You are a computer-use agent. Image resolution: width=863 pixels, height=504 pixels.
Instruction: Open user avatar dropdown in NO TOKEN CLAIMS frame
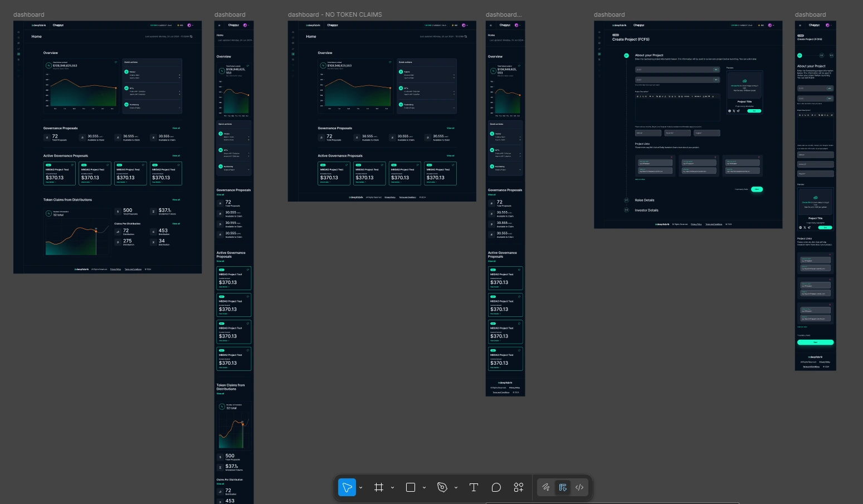click(x=465, y=25)
